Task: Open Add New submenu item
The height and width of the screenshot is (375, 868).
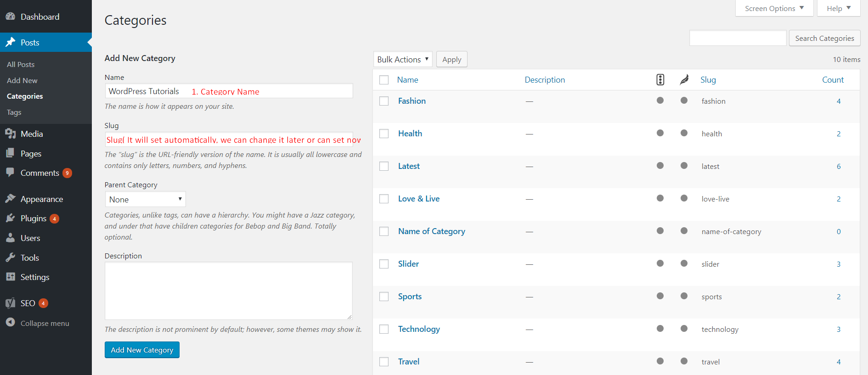Action: pos(22,80)
